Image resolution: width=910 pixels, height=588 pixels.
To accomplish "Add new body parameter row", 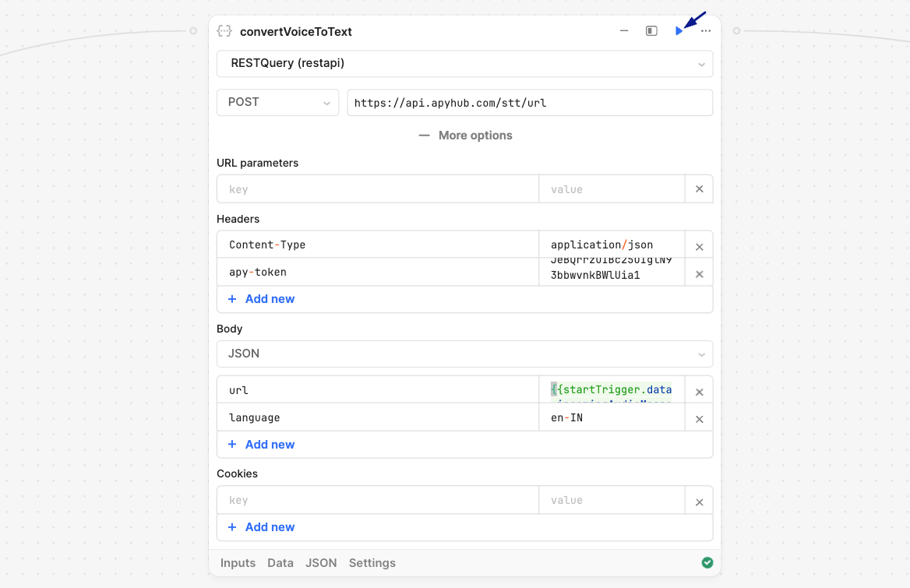I will tap(262, 445).
